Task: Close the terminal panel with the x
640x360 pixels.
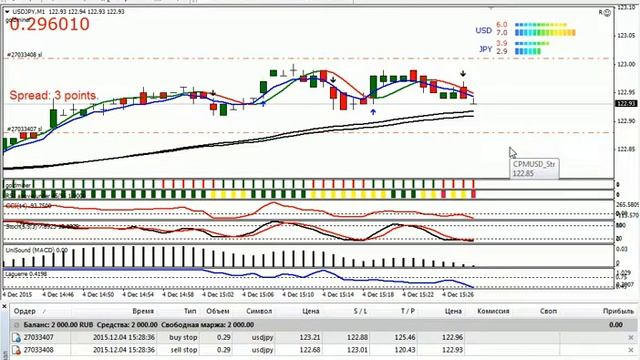Action: tap(4, 306)
